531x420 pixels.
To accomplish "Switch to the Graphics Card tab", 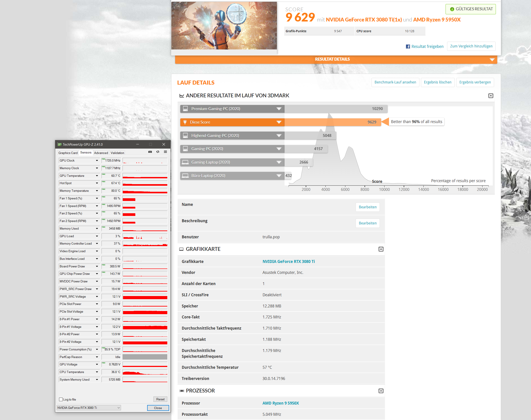I will pyautogui.click(x=68, y=153).
